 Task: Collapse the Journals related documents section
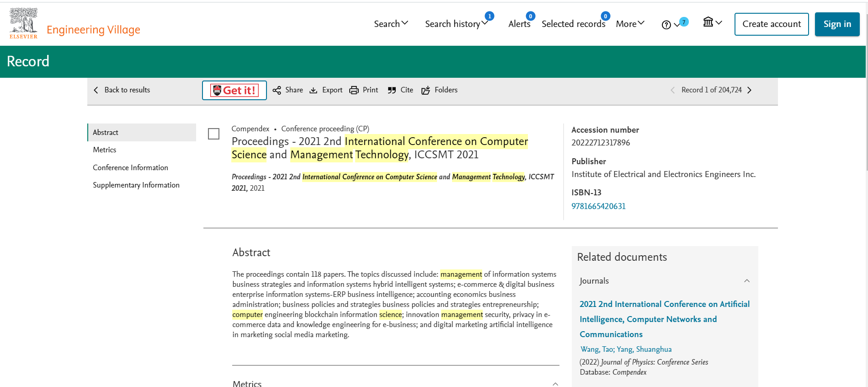point(747,281)
